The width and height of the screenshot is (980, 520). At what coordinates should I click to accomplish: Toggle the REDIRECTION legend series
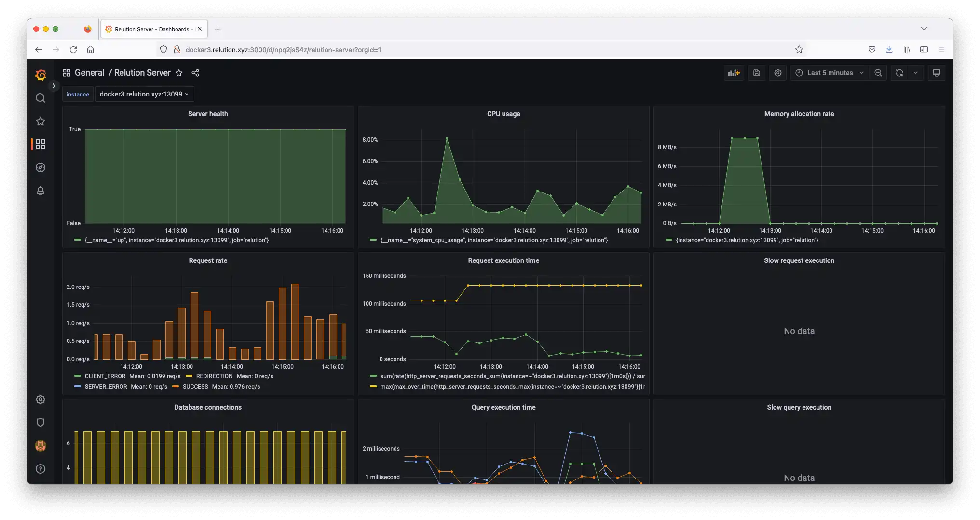pos(214,376)
